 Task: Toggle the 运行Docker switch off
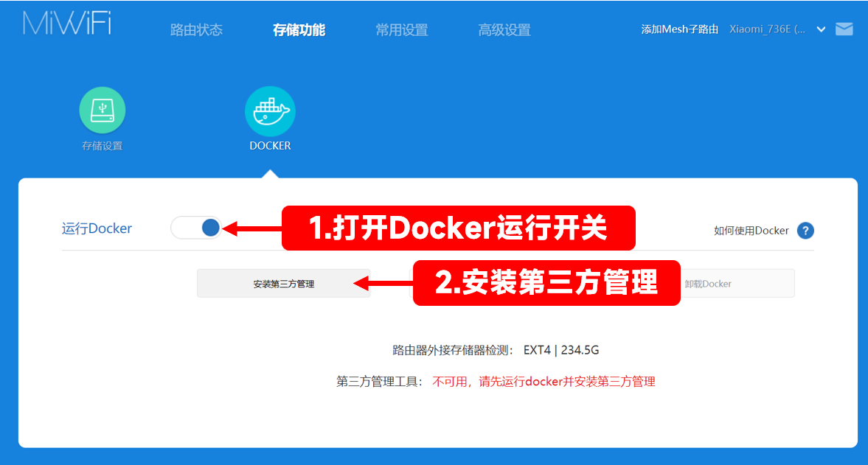[195, 228]
